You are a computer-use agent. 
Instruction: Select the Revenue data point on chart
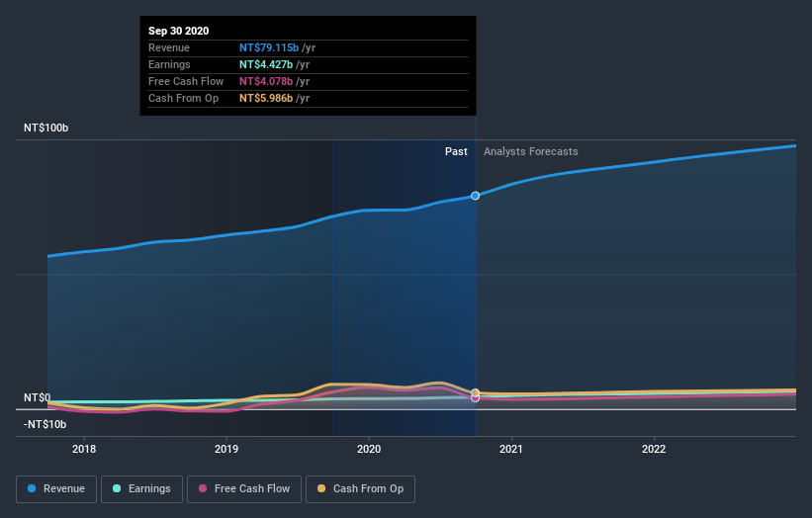pos(475,196)
